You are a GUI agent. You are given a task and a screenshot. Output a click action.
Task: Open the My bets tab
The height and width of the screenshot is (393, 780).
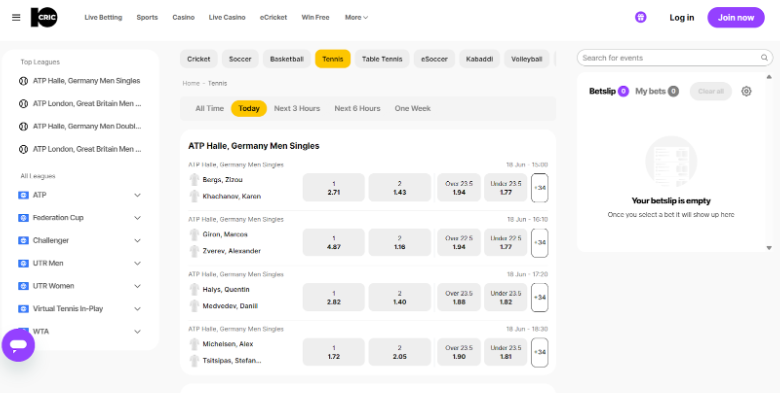tap(657, 91)
